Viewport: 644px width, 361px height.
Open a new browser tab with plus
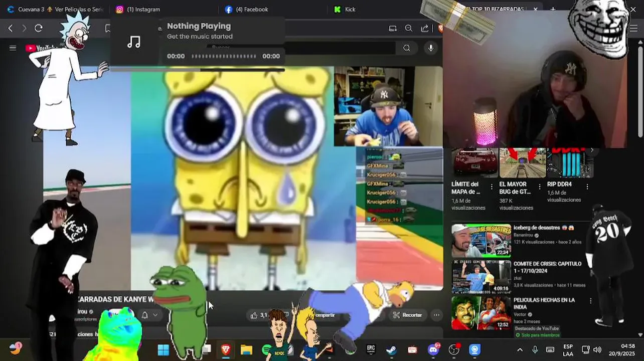pos(553,9)
